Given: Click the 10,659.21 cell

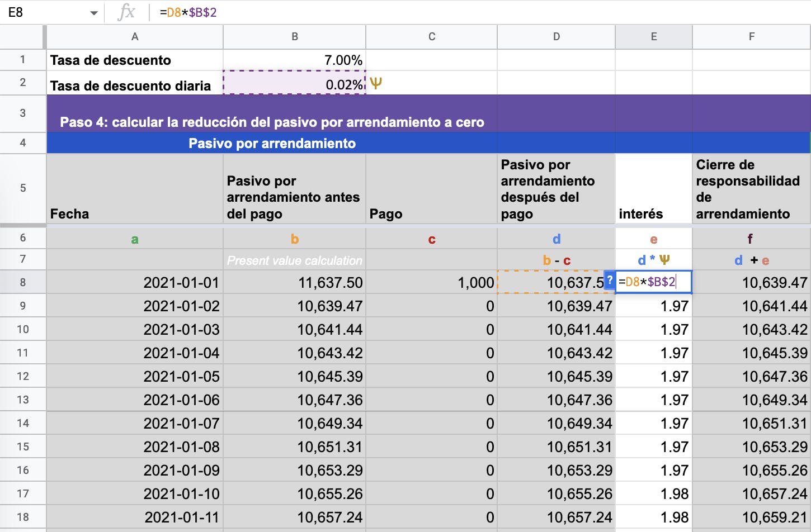Looking at the screenshot, I should click(x=752, y=517).
